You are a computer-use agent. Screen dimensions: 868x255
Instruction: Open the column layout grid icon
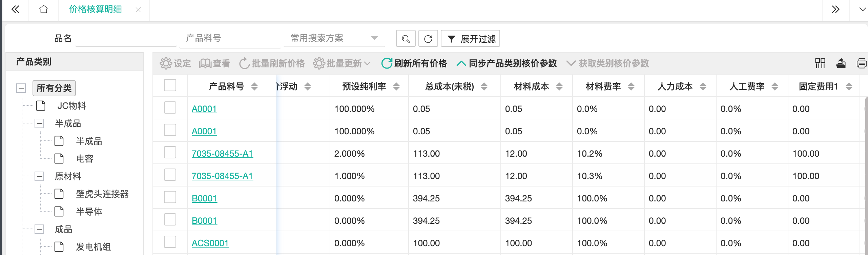tap(820, 63)
